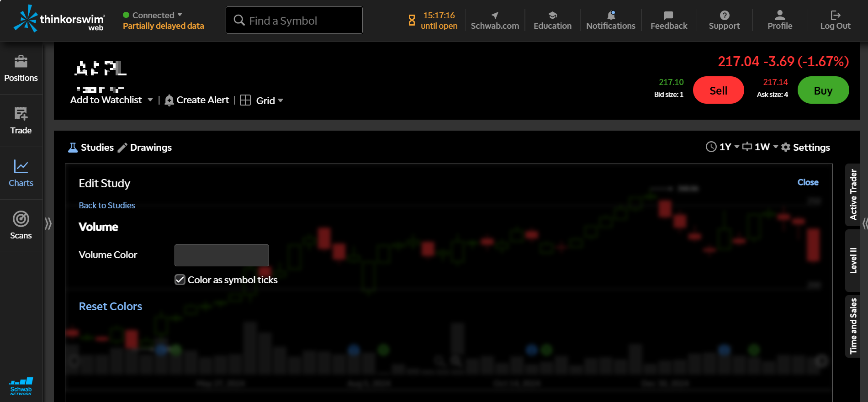Viewport: 868px width, 402px height.
Task: Open the Scans target icon
Action: (x=21, y=219)
